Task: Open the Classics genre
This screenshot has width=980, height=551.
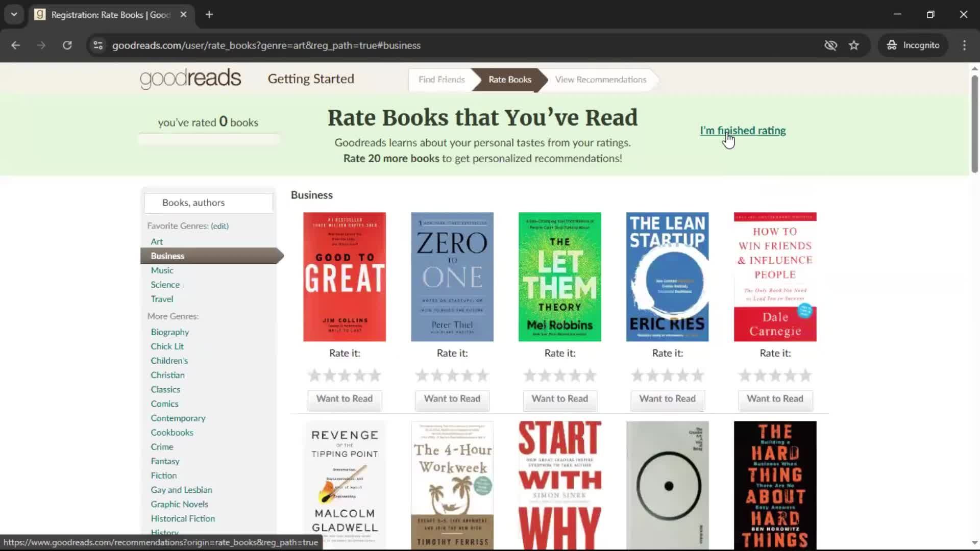Action: [165, 389]
